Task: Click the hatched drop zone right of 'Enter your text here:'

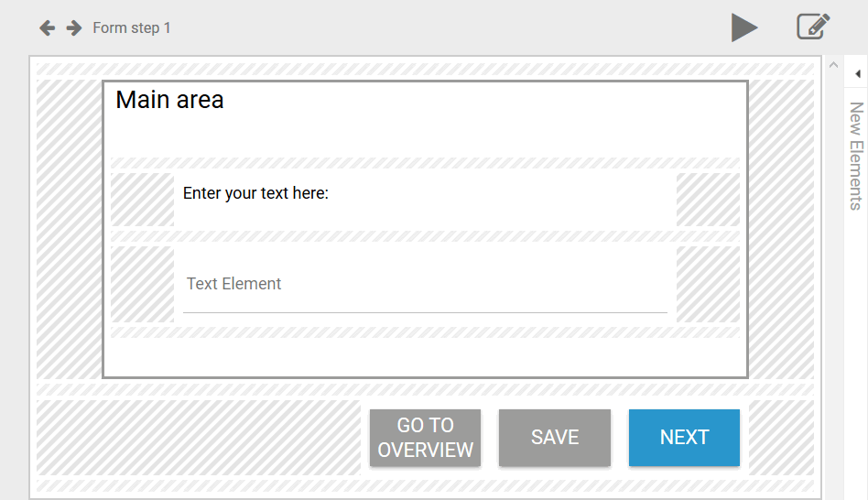Action: (708, 200)
